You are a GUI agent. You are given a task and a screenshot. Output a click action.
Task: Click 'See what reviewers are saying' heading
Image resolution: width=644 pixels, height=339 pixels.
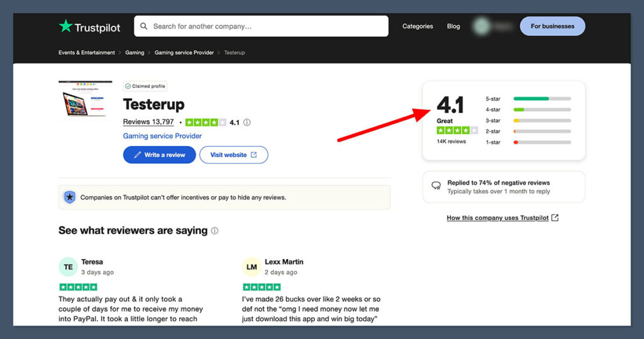pyautogui.click(x=133, y=231)
